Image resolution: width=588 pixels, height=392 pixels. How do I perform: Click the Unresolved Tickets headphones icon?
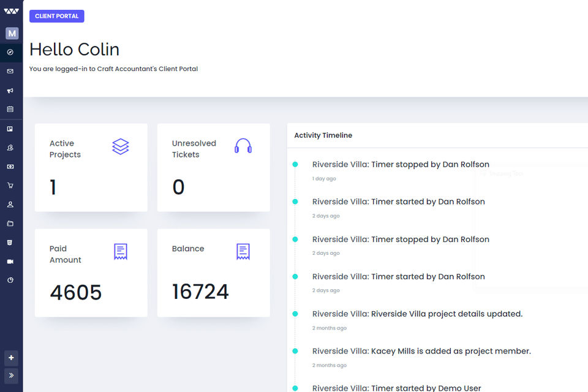tap(243, 146)
